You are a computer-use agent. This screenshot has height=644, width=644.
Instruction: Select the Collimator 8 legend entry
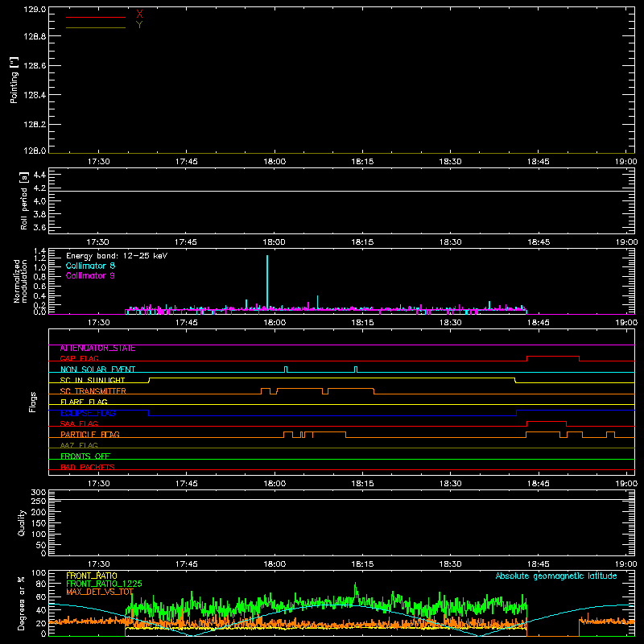90,266
